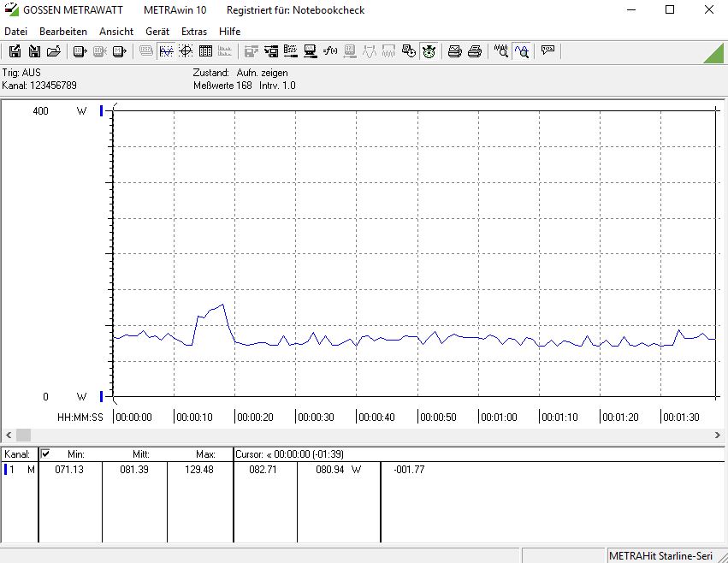Image resolution: width=728 pixels, height=563 pixels.
Task: Click the window resize grip corner
Action: point(722,557)
